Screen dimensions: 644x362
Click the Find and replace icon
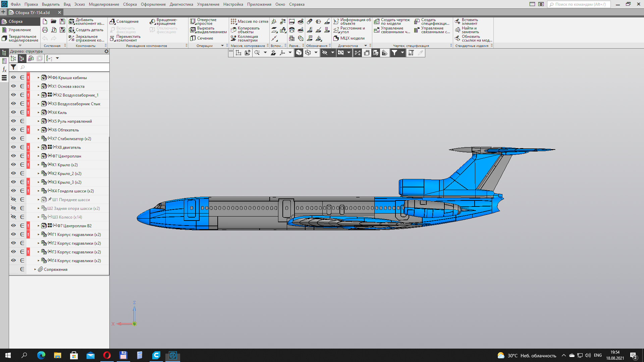click(x=458, y=30)
